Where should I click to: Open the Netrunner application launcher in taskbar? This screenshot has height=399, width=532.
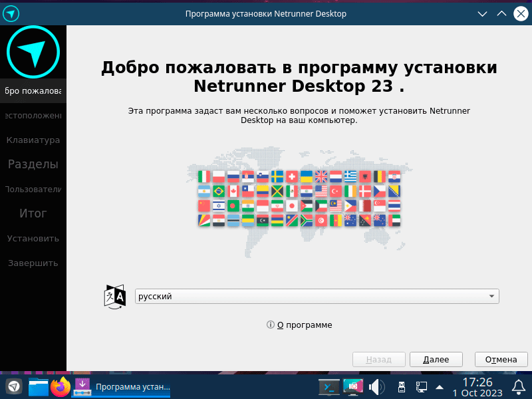coord(13,386)
